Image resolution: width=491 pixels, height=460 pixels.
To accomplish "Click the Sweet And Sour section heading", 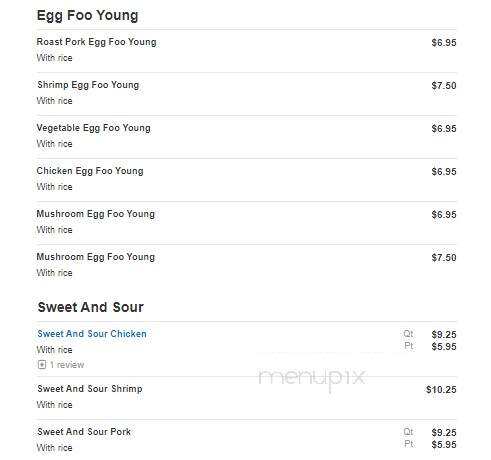I will (91, 307).
